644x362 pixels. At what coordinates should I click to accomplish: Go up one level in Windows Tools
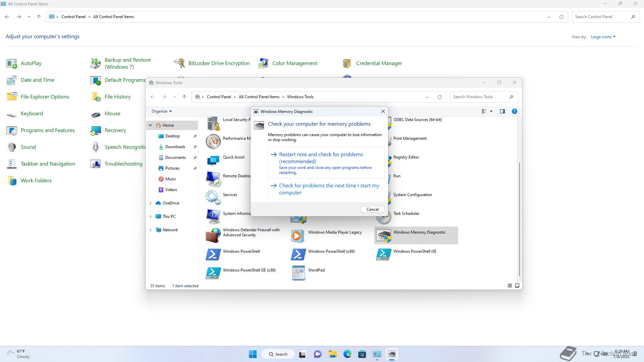184,97
